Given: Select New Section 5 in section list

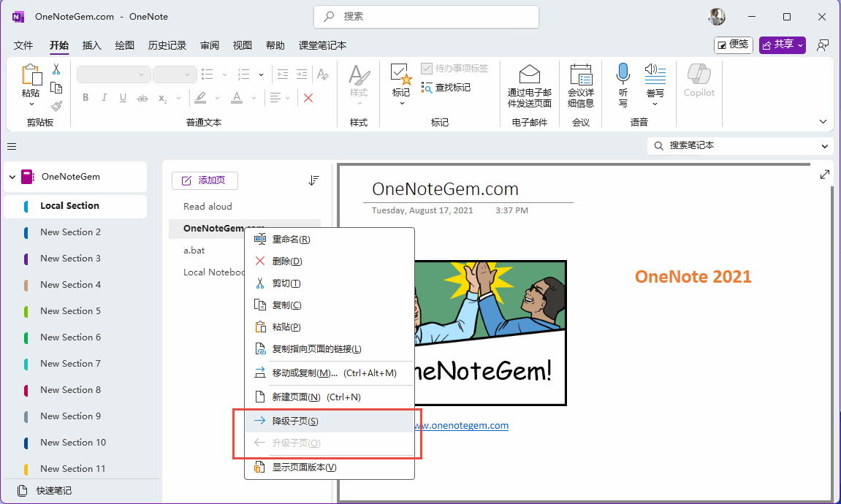Looking at the screenshot, I should point(70,311).
